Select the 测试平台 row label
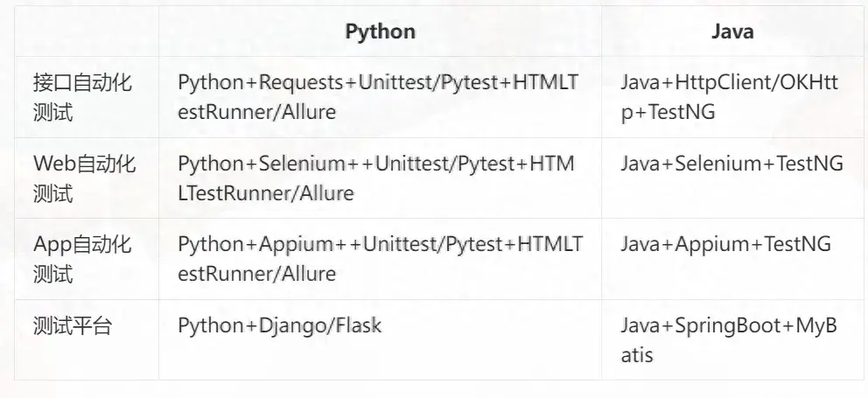 (x=73, y=326)
